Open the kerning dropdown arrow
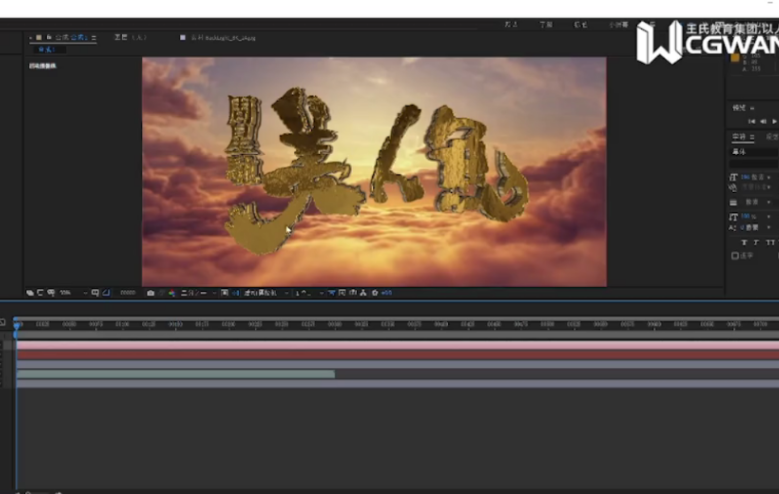The width and height of the screenshot is (779, 494). pos(769,187)
